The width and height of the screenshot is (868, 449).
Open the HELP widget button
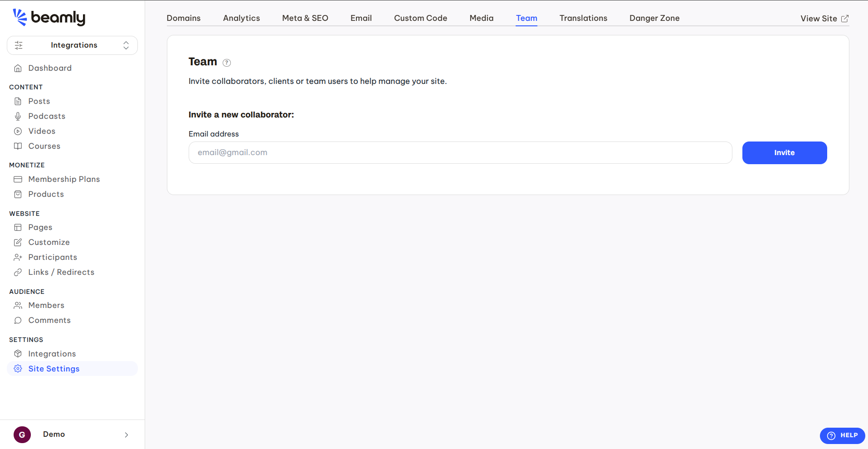coord(843,435)
